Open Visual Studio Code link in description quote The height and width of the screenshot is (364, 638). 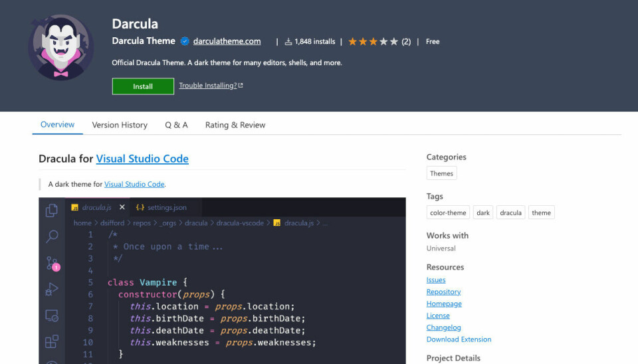tap(134, 184)
